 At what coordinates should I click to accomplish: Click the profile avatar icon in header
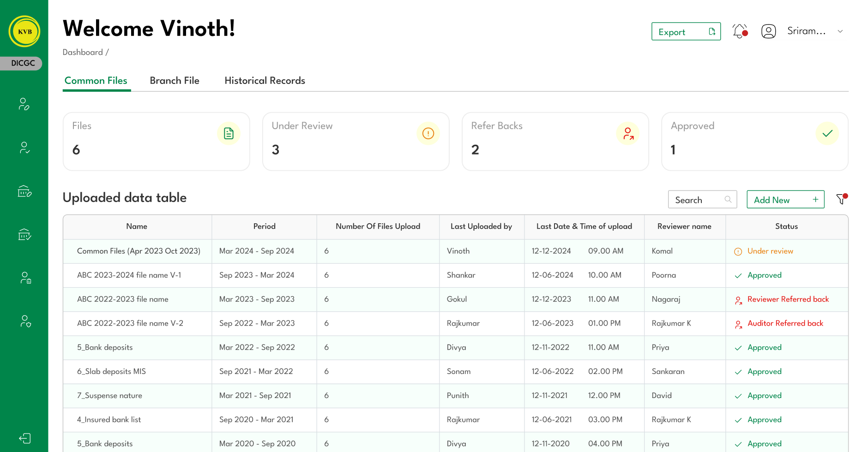click(x=768, y=31)
